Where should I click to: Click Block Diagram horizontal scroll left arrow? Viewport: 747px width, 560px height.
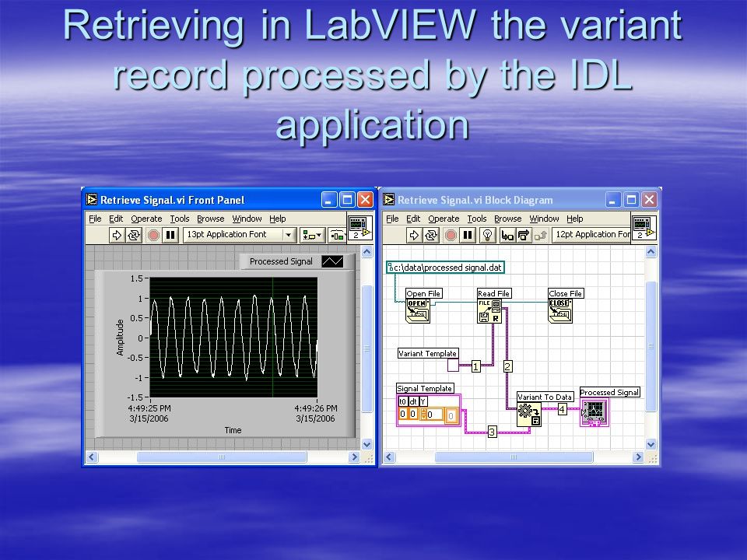[x=389, y=457]
